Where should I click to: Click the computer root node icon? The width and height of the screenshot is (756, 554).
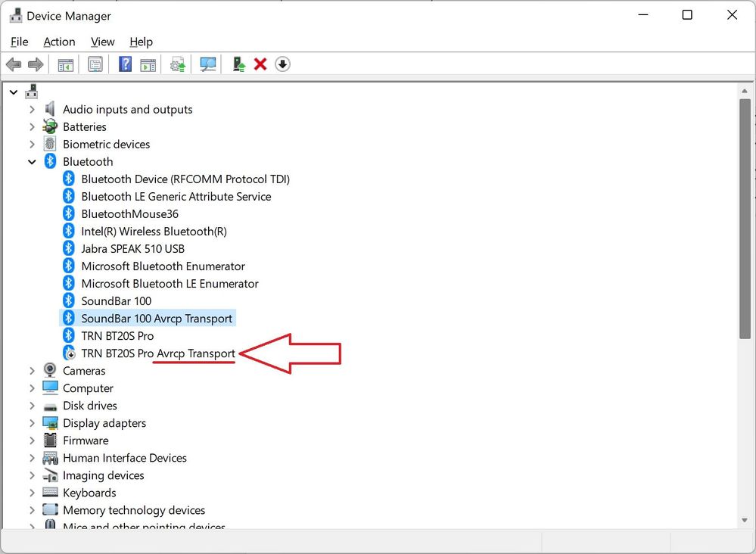tap(32, 91)
